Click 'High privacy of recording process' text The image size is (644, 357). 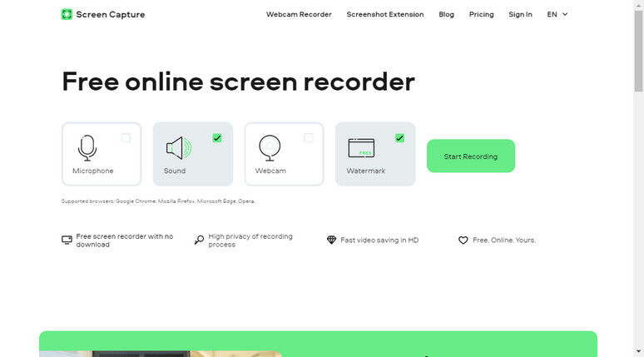tap(250, 240)
